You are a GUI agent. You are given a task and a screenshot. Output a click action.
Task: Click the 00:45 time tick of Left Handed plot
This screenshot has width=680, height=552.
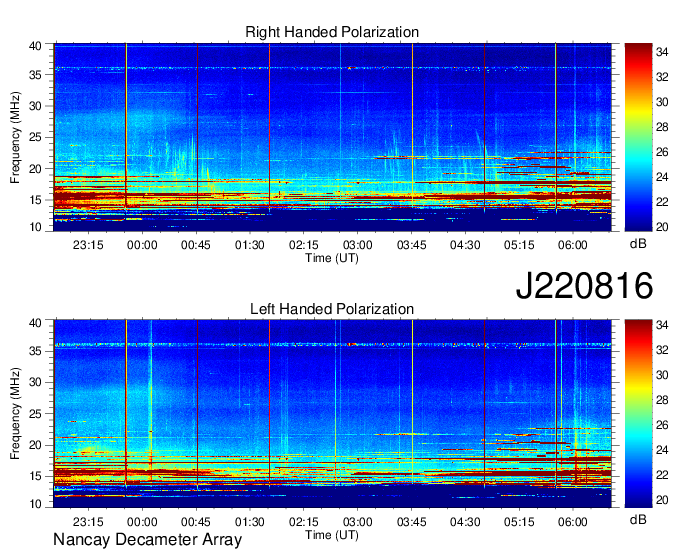196,522
